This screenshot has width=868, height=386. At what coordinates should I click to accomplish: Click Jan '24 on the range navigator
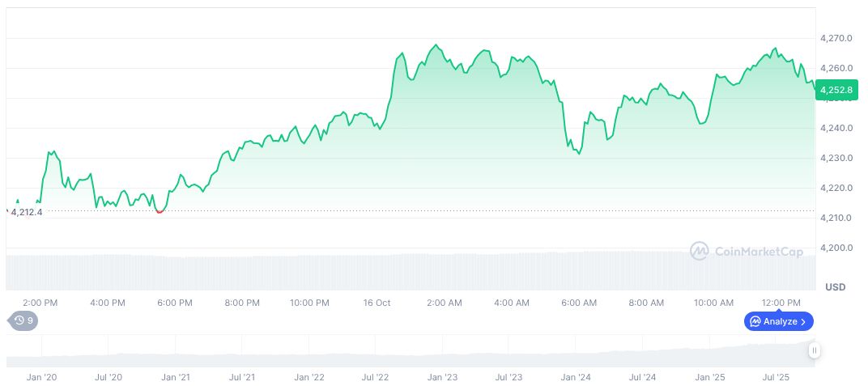point(576,377)
